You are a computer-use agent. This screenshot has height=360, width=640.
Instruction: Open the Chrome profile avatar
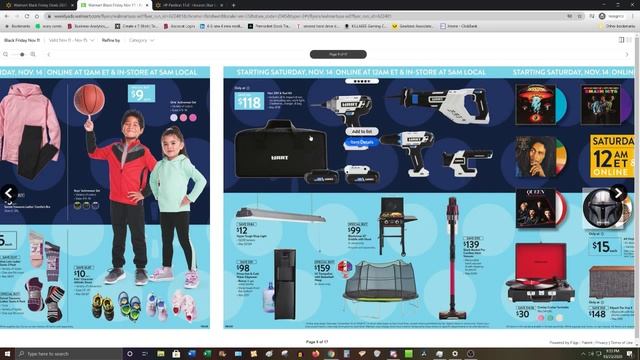coord(602,16)
